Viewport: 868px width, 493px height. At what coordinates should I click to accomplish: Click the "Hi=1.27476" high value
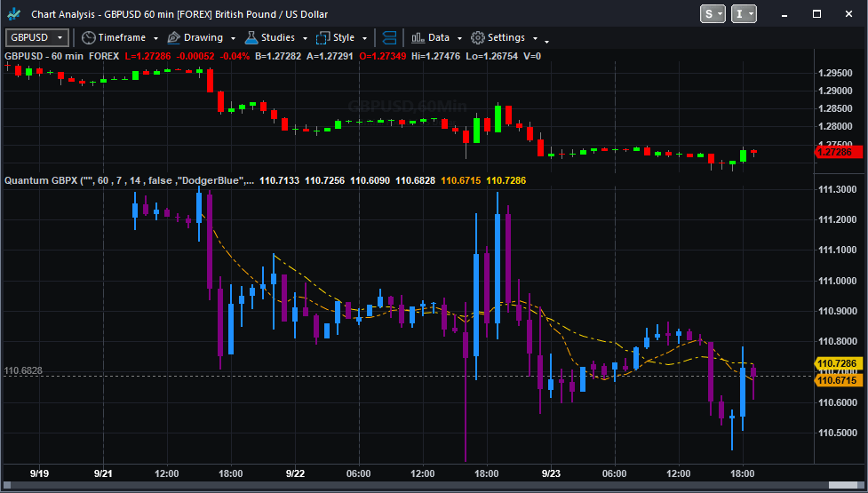pyautogui.click(x=435, y=56)
